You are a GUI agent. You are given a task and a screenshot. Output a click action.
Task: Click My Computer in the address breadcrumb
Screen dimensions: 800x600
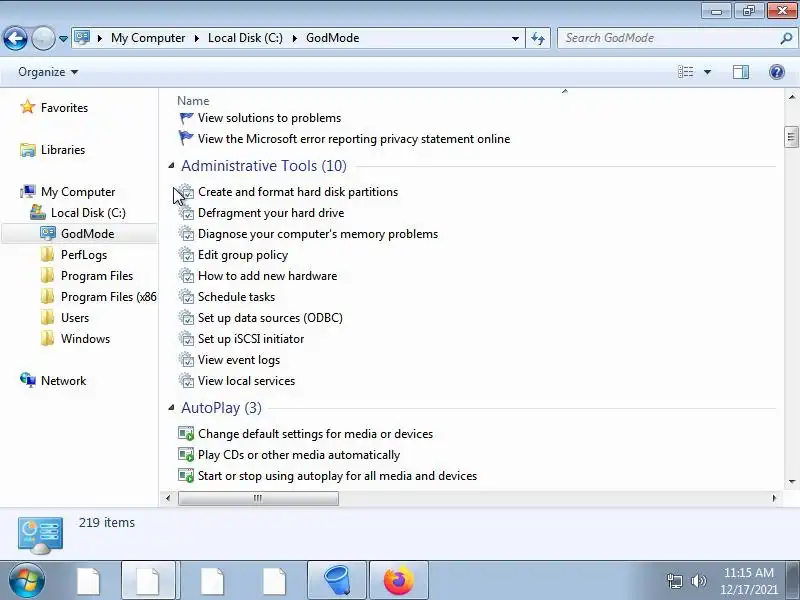(x=148, y=38)
